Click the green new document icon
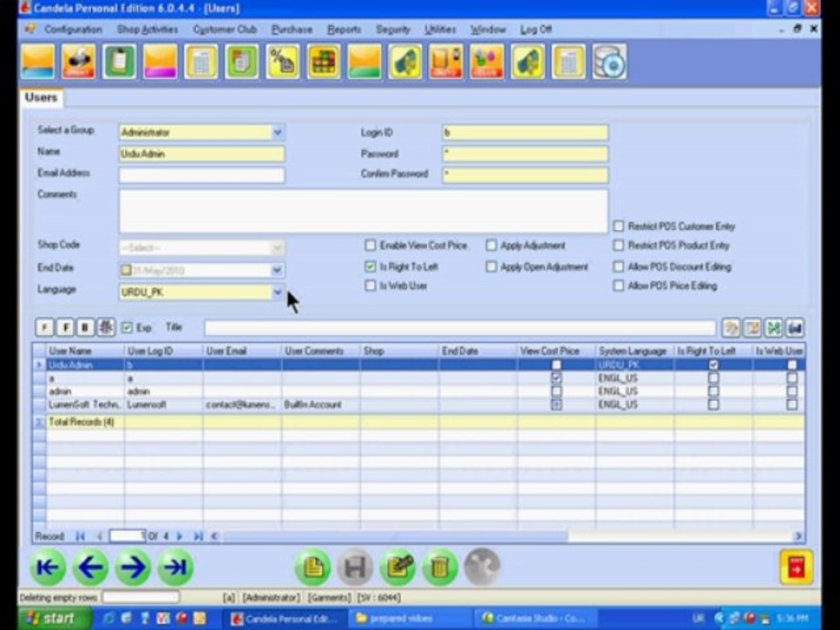This screenshot has height=630, width=840. point(313,567)
